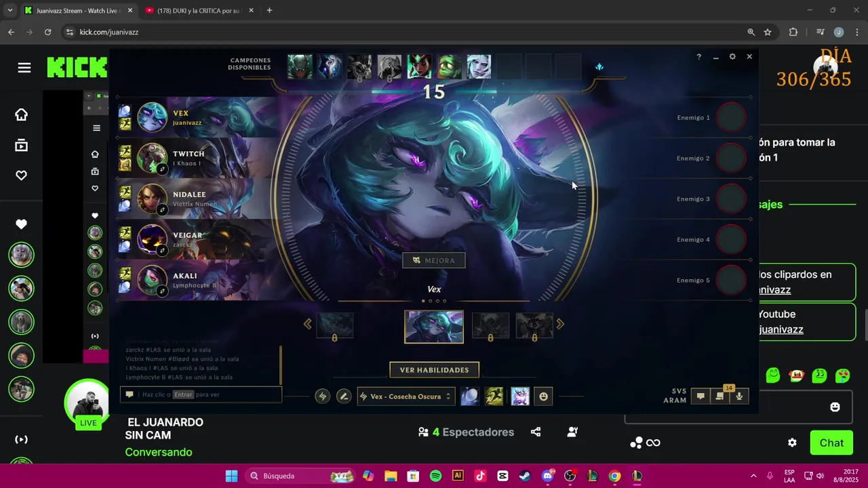868x488 pixels.
Task: Open Steam from taskbar
Action: pos(525,476)
